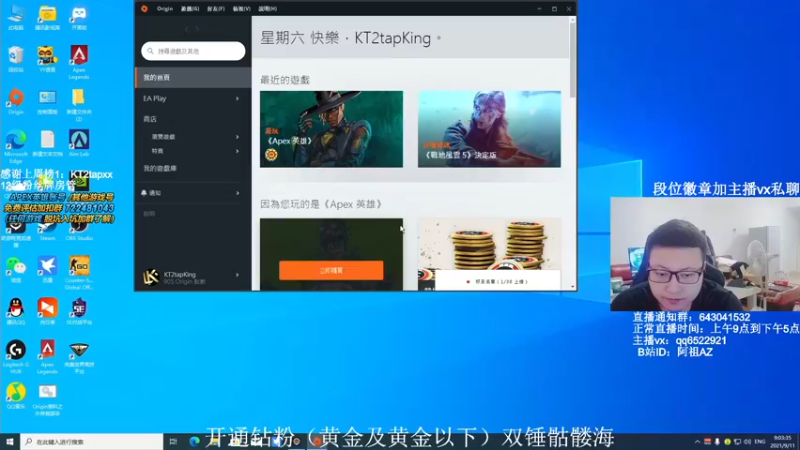800x450 pixels.
Task: Open the 迅雷 desktop shortcut
Action: [47, 269]
